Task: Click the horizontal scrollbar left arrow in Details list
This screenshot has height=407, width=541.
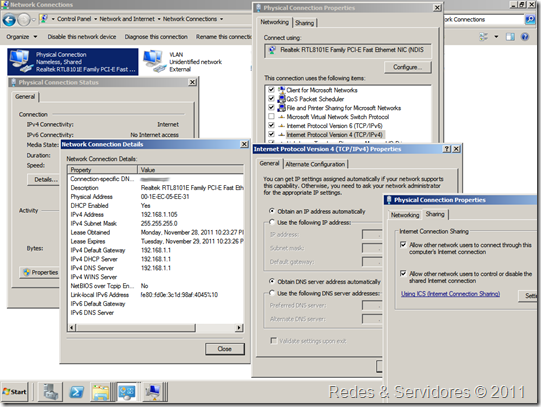Action: point(72,327)
